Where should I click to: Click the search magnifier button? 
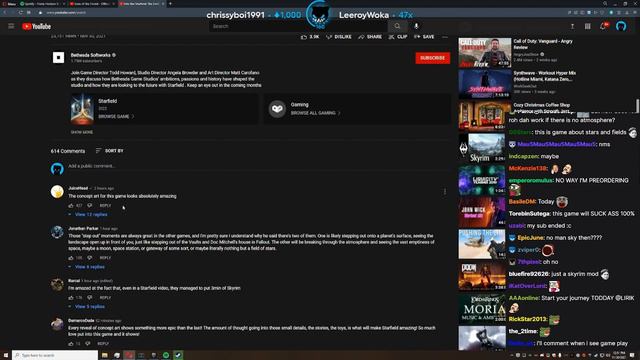(397, 26)
